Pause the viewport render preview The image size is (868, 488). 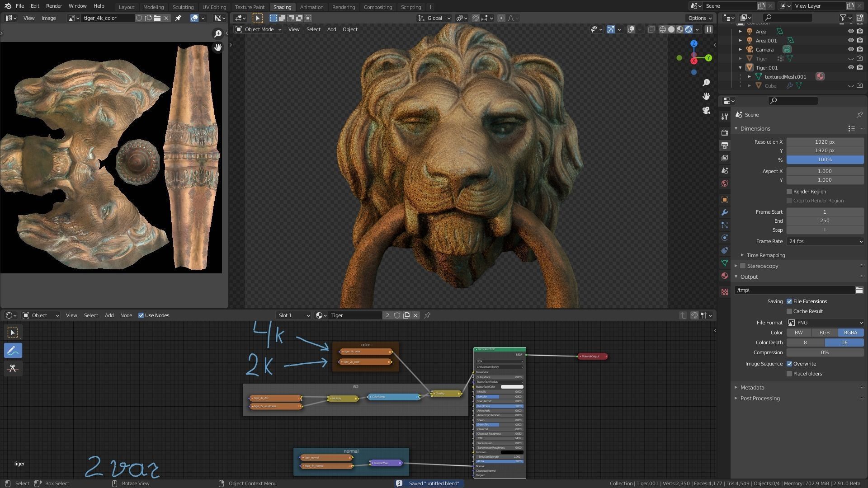(709, 29)
